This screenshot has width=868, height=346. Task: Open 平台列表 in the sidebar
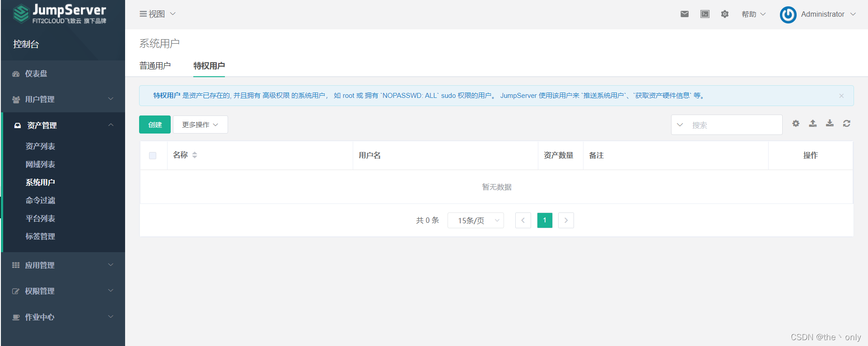(40, 218)
